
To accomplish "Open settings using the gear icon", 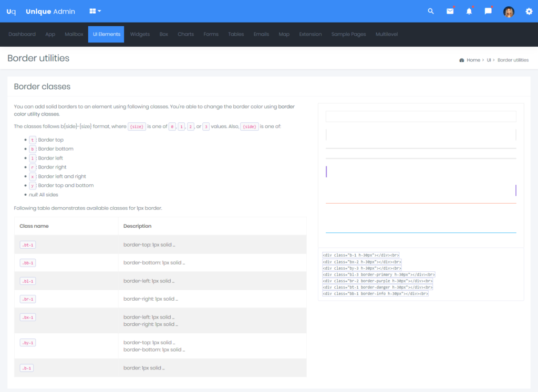I will tap(529, 10).
